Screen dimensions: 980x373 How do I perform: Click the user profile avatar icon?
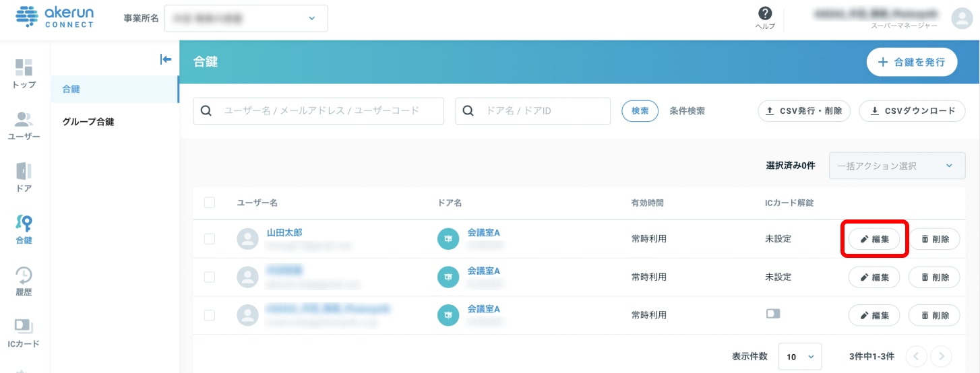(x=961, y=18)
